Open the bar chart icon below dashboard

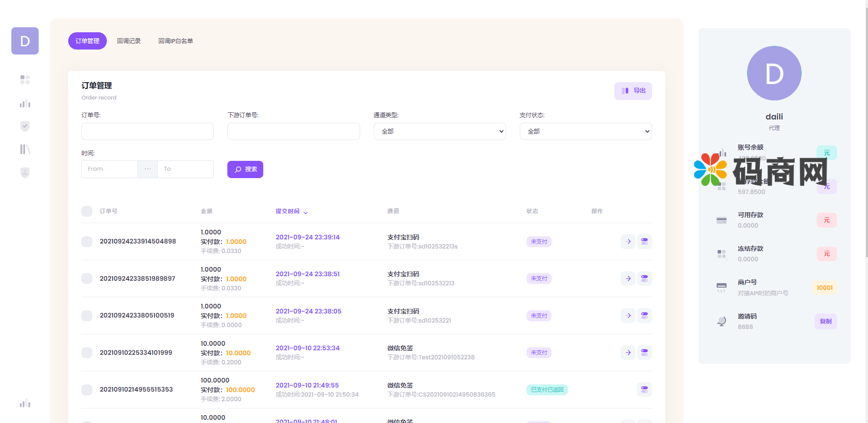pos(25,104)
